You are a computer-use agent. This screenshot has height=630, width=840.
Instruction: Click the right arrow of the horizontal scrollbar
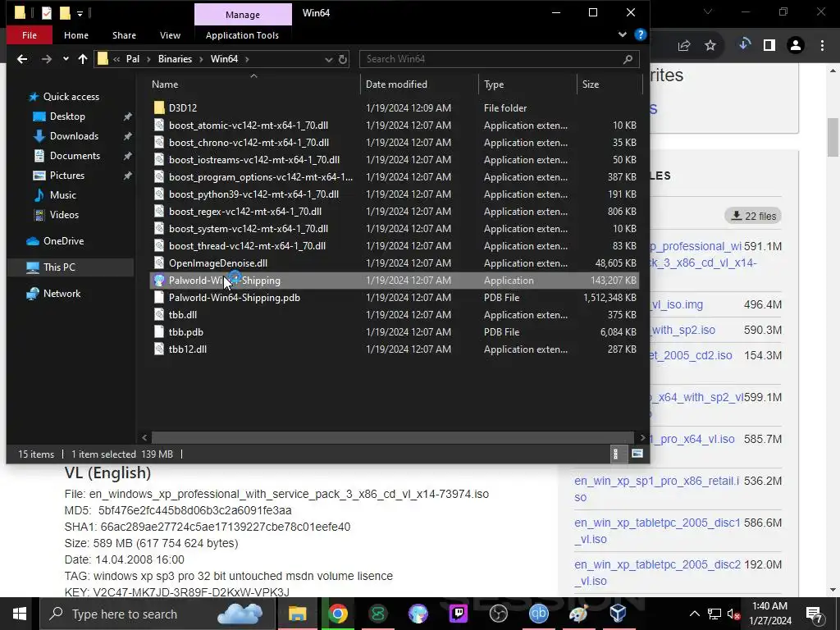642,438
